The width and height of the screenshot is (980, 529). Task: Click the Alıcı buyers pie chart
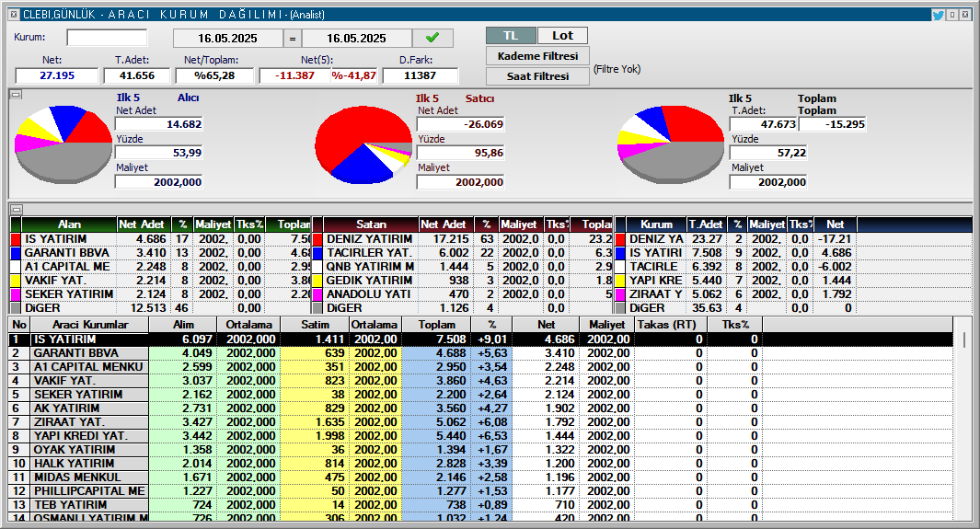(x=63, y=144)
